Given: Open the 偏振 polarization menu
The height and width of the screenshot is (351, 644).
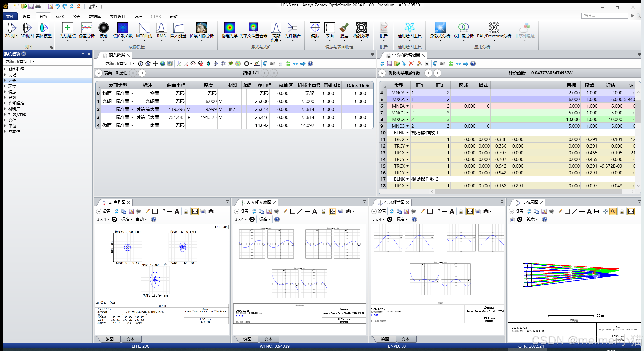Looking at the screenshot, I should tap(315, 32).
